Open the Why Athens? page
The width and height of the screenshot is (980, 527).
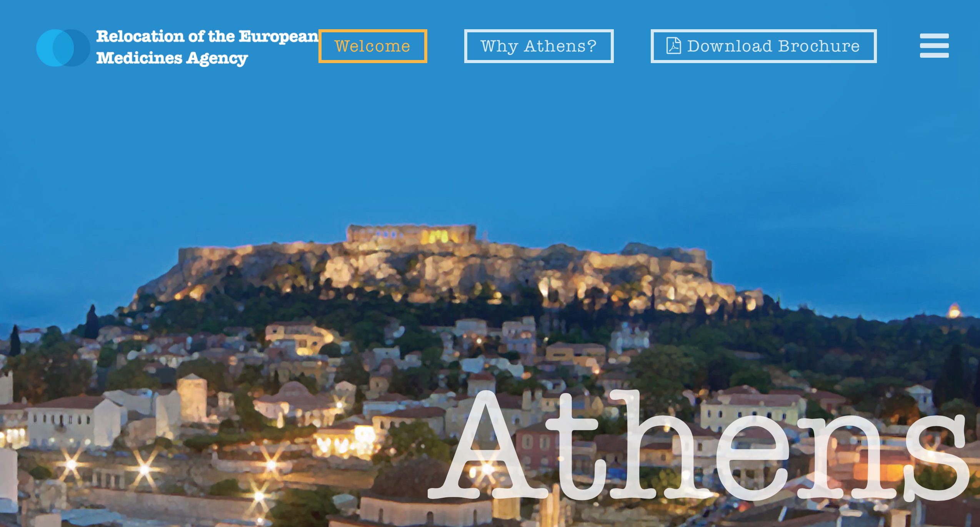(539, 46)
